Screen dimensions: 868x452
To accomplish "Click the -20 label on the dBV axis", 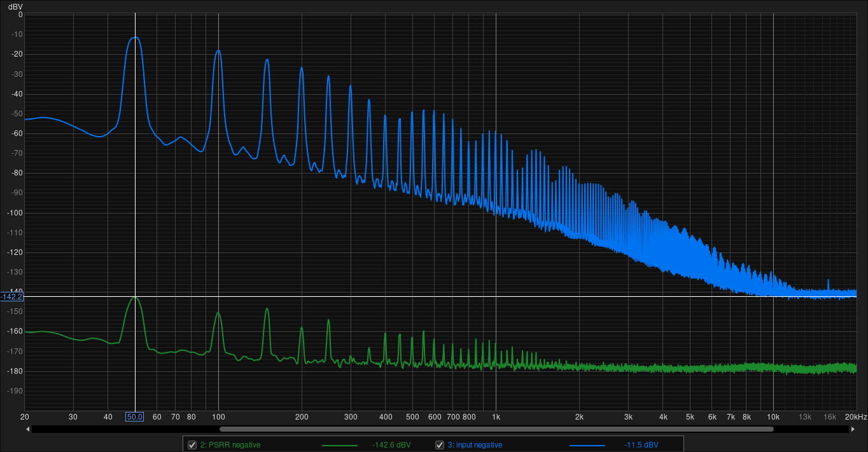I will click(16, 54).
